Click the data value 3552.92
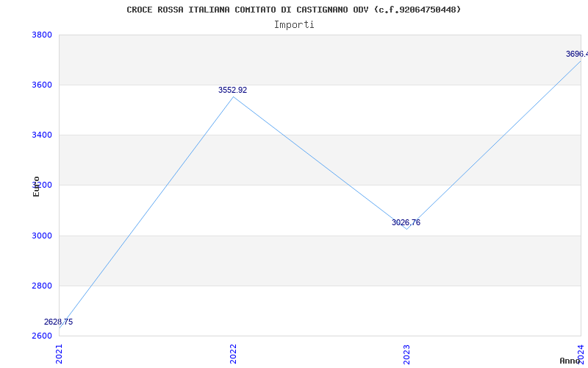This screenshot has width=588, height=368. [x=232, y=90]
